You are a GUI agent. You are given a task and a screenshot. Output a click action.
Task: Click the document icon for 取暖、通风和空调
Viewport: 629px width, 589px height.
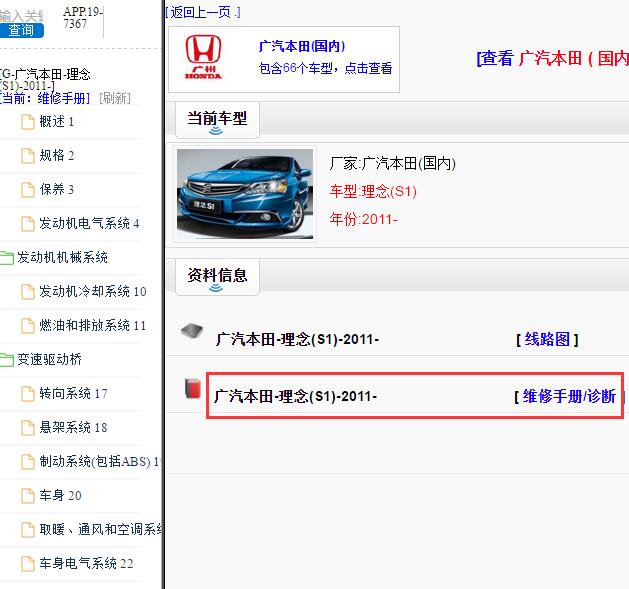(x=28, y=530)
